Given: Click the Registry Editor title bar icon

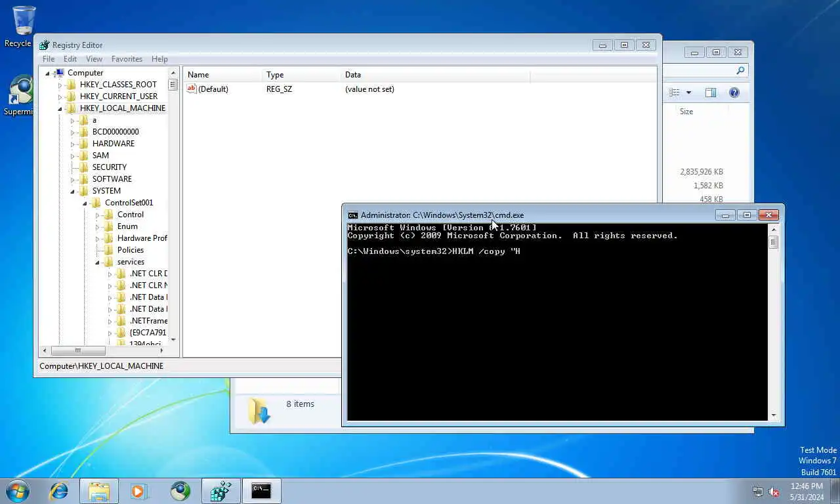Looking at the screenshot, I should click(44, 45).
